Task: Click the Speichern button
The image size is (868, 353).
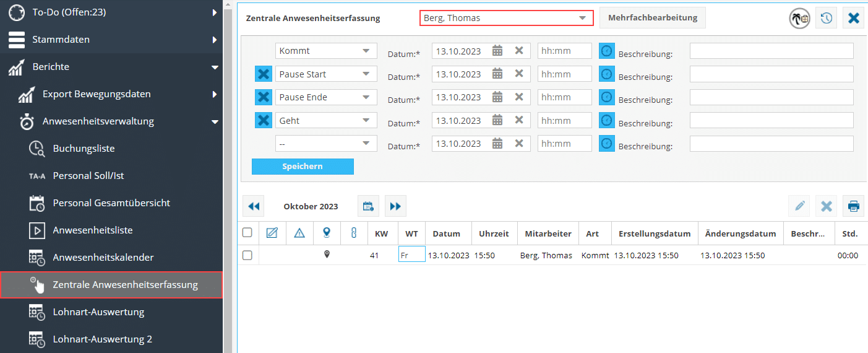Action: click(303, 167)
